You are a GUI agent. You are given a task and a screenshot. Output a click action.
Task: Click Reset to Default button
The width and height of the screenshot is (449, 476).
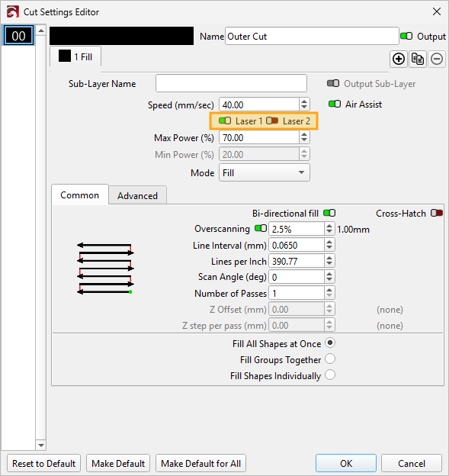[x=43, y=464]
